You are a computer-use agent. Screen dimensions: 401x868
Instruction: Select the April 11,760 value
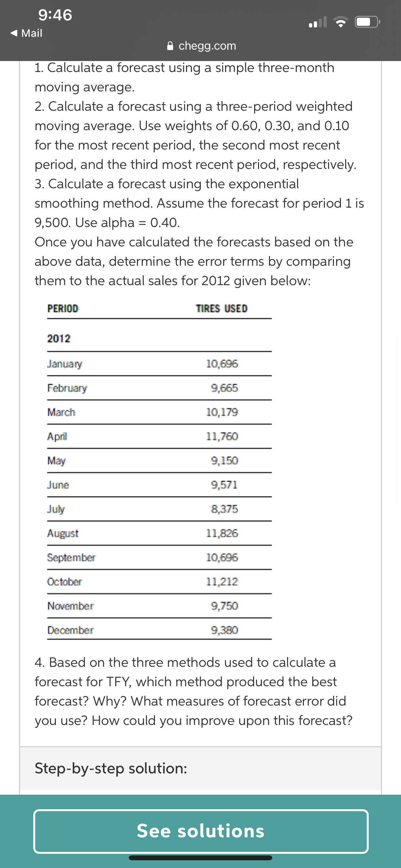pyautogui.click(x=222, y=437)
